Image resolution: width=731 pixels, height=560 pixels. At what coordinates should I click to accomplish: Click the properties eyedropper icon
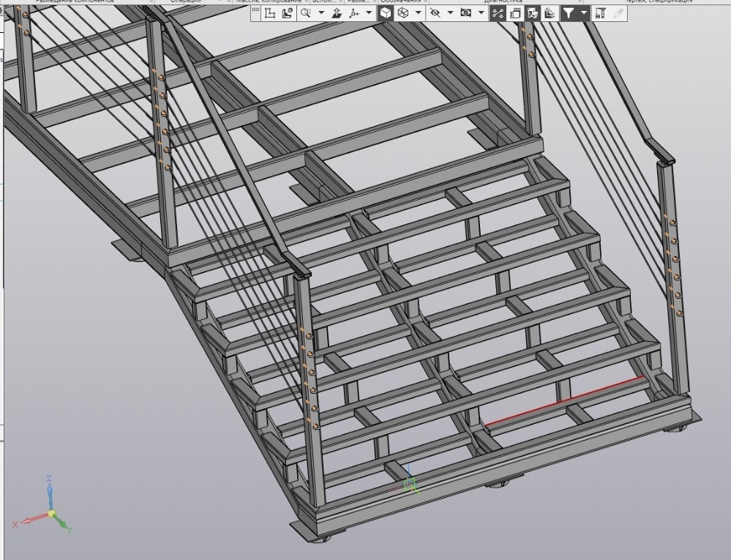(618, 13)
